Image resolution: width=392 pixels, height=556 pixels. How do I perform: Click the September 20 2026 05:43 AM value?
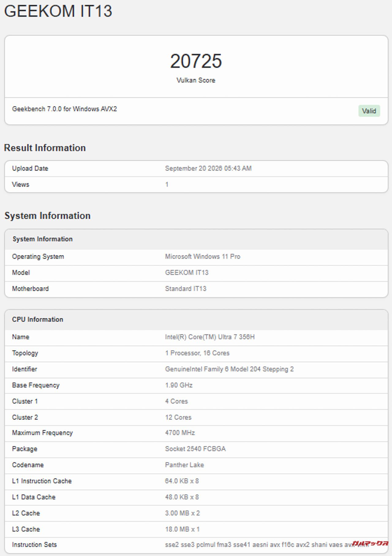(208, 168)
